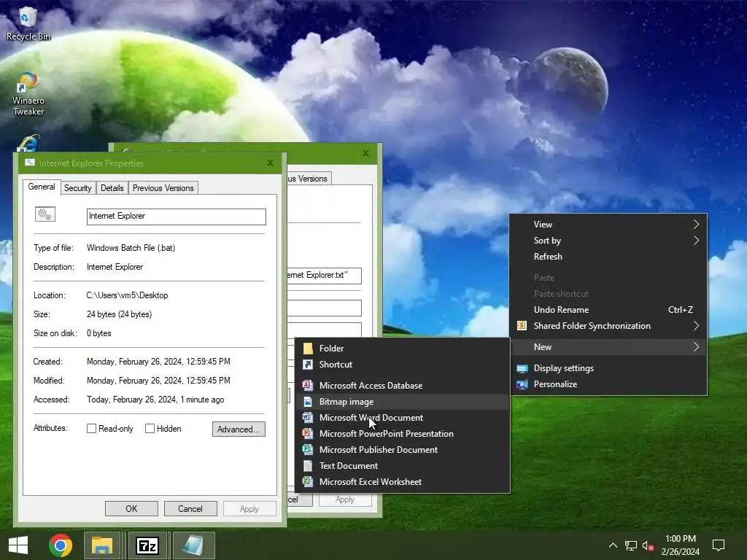Click the Advanced... attributes button
This screenshot has height=560, width=747.
click(x=239, y=429)
